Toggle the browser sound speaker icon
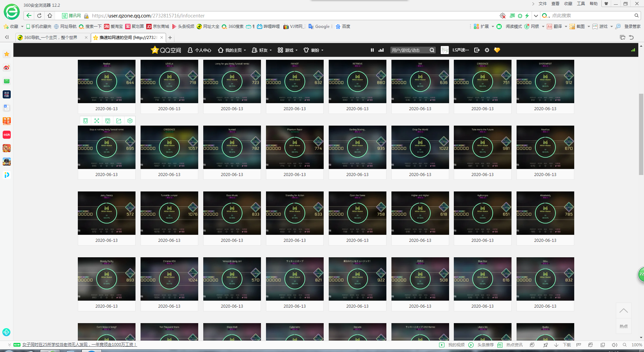 coord(614,345)
